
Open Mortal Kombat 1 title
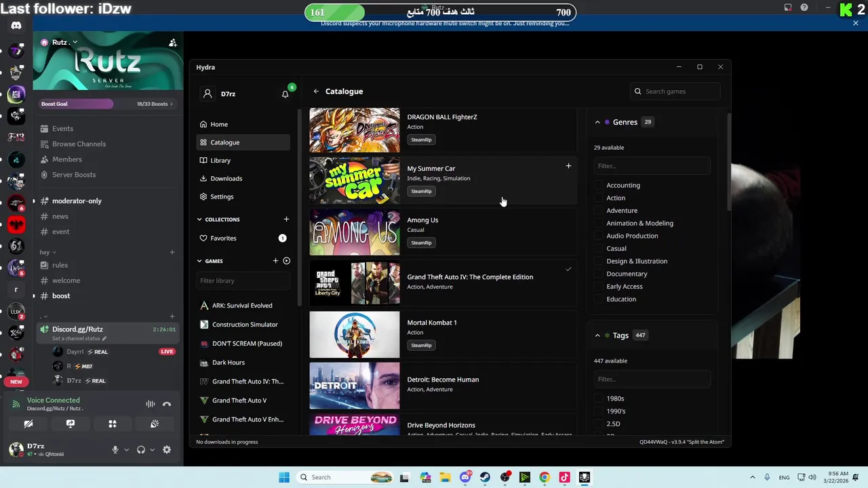click(432, 323)
